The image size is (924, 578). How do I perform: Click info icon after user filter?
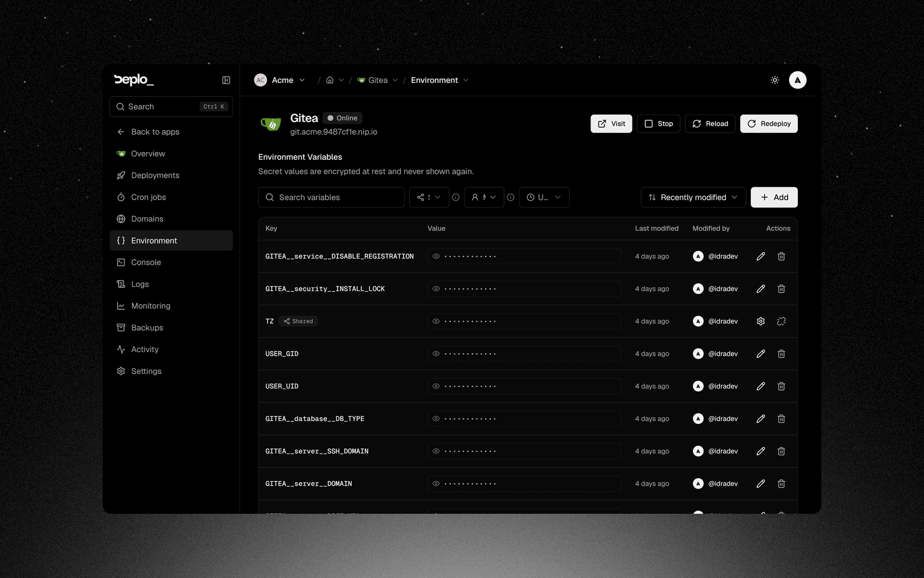tap(511, 197)
